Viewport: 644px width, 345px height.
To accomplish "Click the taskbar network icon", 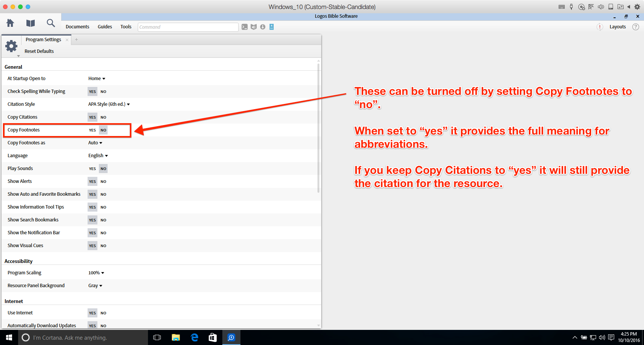I will click(x=593, y=337).
